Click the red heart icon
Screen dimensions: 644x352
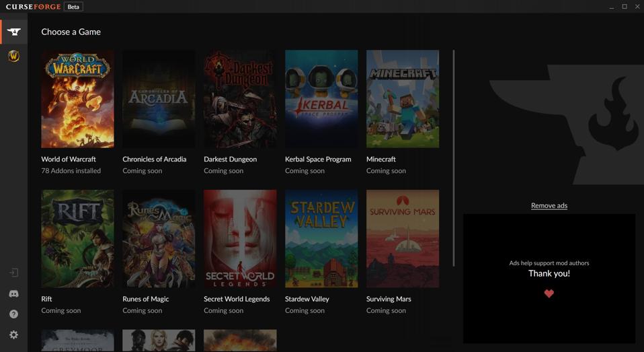pyautogui.click(x=549, y=293)
